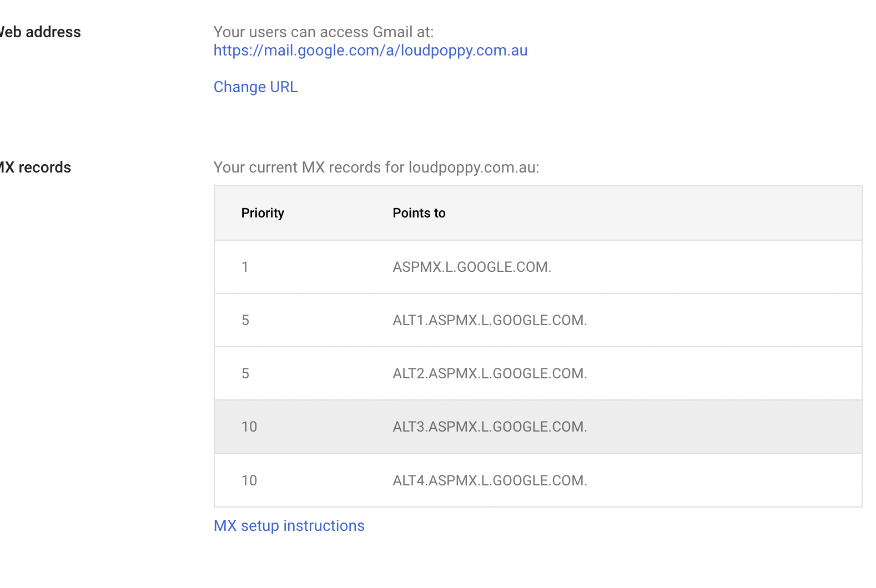Click the Priority column header
The image size is (876, 588).
(263, 213)
